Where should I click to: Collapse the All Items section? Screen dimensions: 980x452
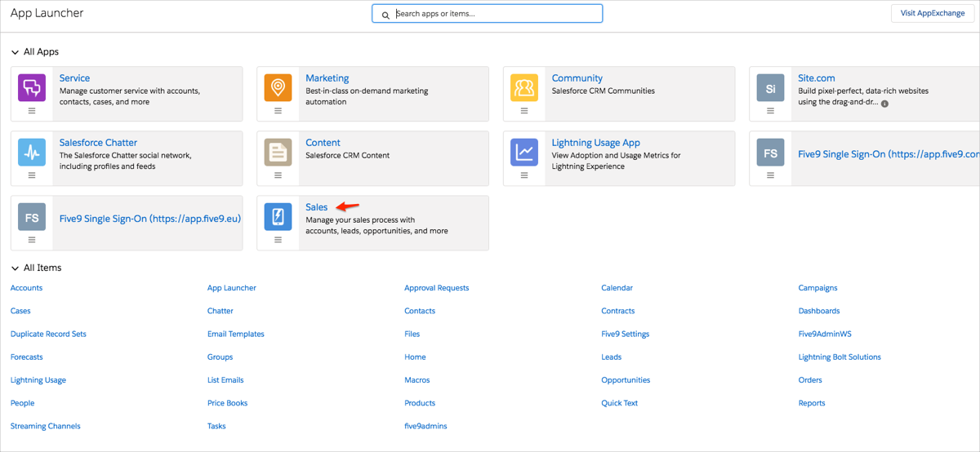(x=15, y=268)
